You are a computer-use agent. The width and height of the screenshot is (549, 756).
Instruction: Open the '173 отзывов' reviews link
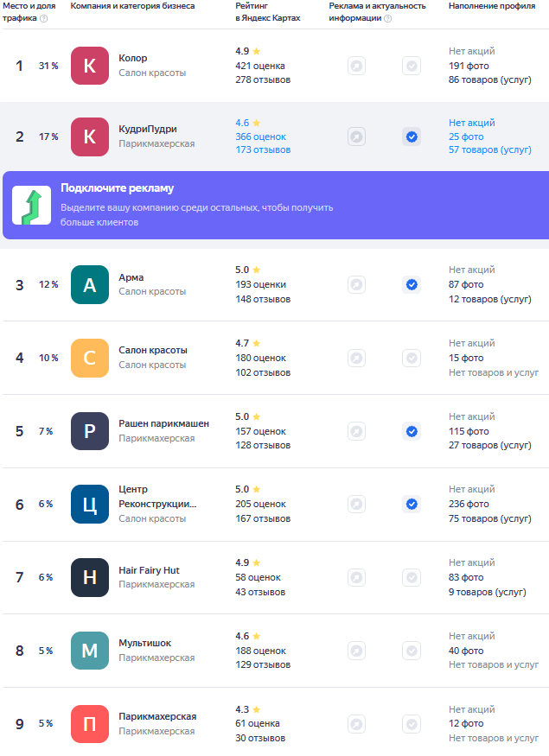263,150
